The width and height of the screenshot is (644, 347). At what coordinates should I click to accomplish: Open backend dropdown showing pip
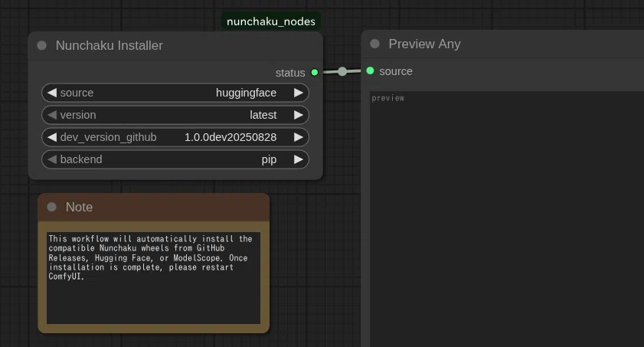175,159
